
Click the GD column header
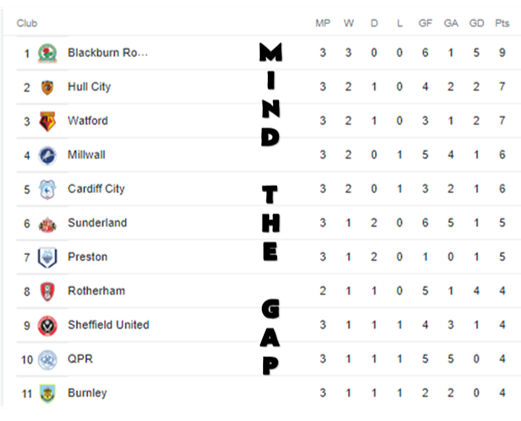[x=476, y=23]
